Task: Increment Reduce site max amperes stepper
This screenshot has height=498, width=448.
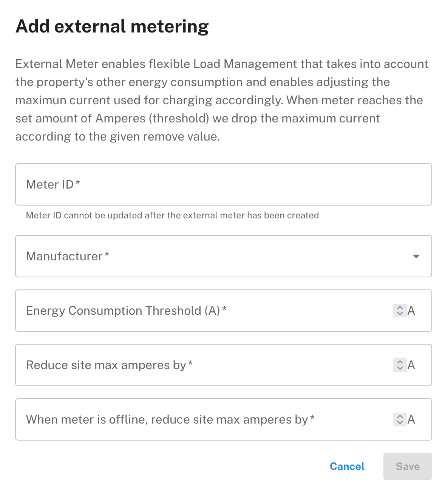Action: point(400,362)
